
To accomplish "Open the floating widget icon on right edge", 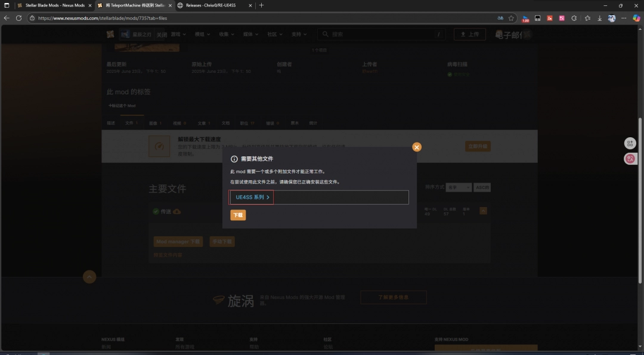I will [630, 143].
